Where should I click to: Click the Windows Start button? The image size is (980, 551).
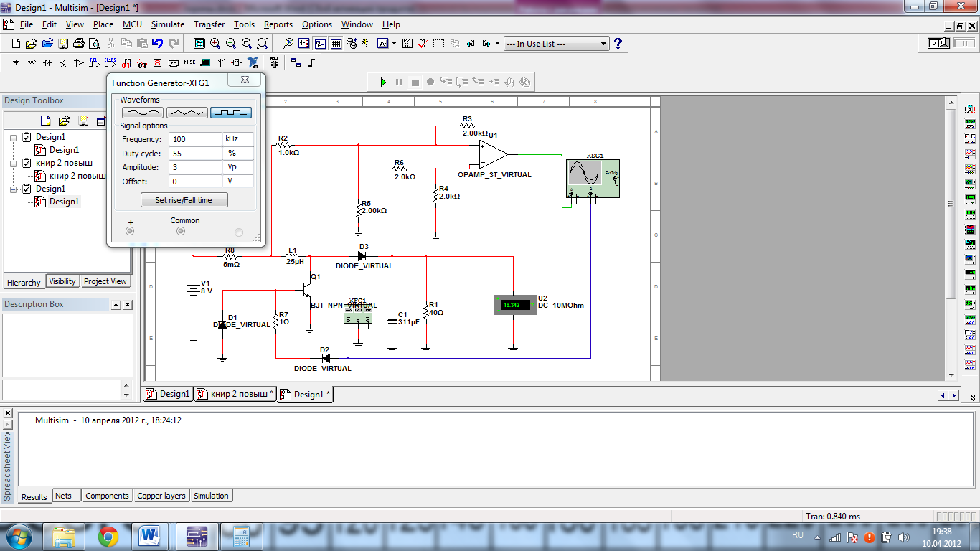pos(19,536)
